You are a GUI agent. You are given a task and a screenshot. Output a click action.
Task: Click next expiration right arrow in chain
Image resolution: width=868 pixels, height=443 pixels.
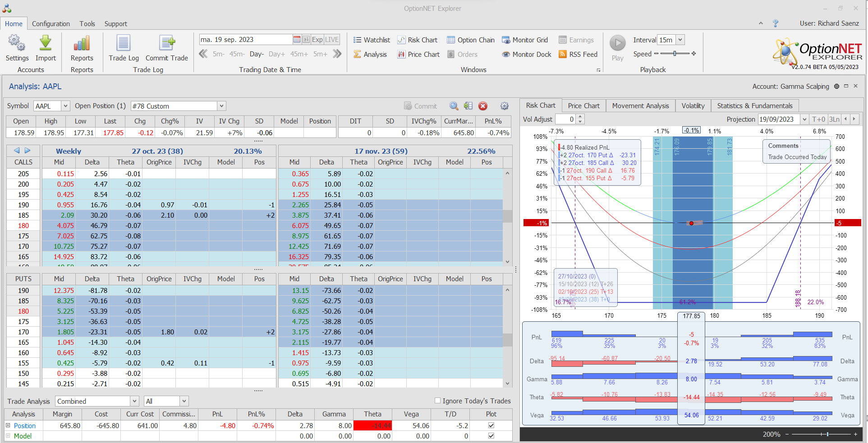point(28,151)
